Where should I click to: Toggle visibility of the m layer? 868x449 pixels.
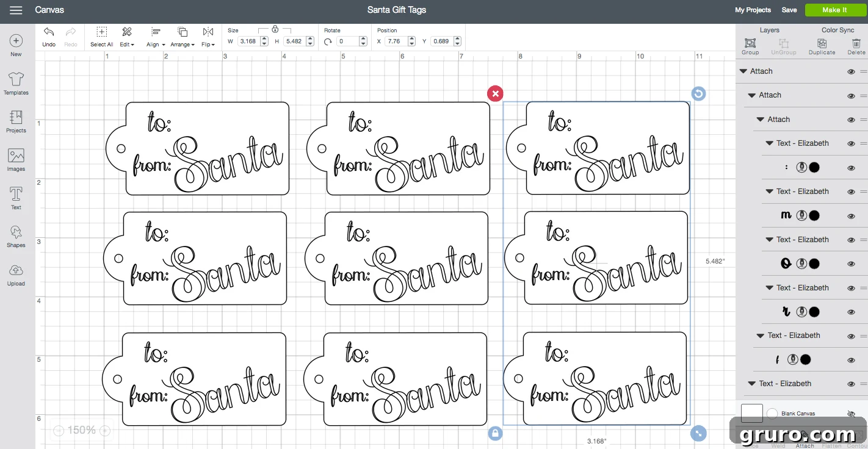click(851, 216)
